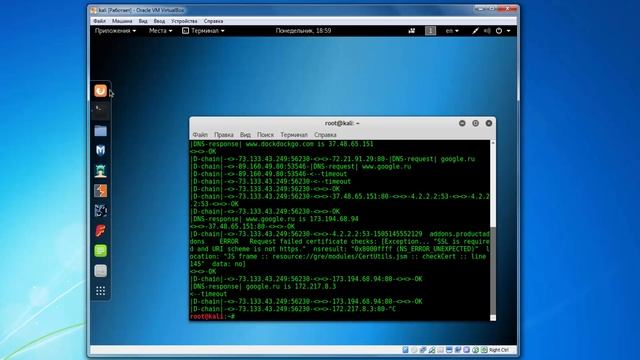Launch Maltego from the dock

coord(100,211)
